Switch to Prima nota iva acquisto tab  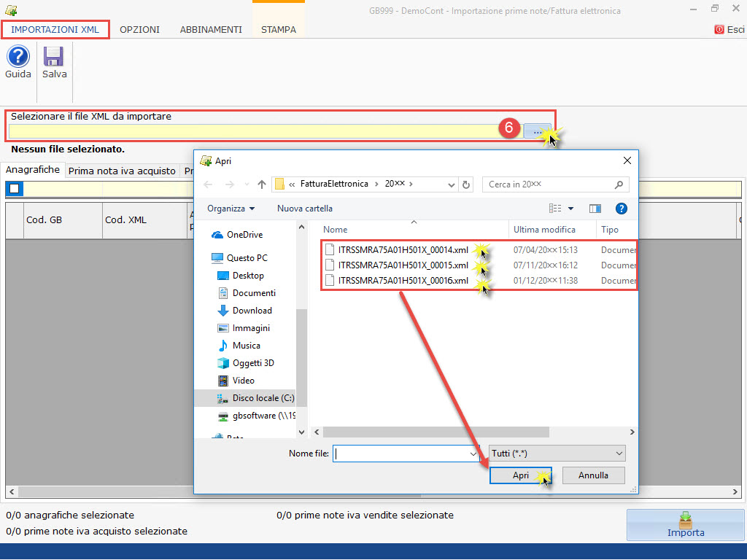click(x=122, y=171)
